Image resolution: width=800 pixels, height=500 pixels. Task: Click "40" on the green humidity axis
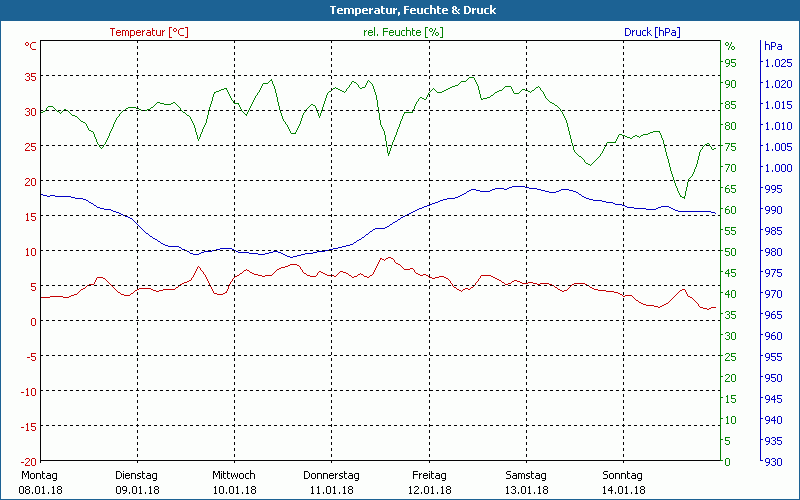coord(731,294)
